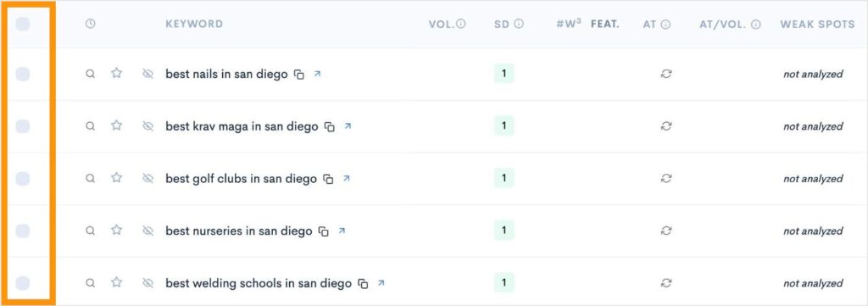
Task: Click the info icon next to AT/VOL.
Action: click(x=756, y=24)
